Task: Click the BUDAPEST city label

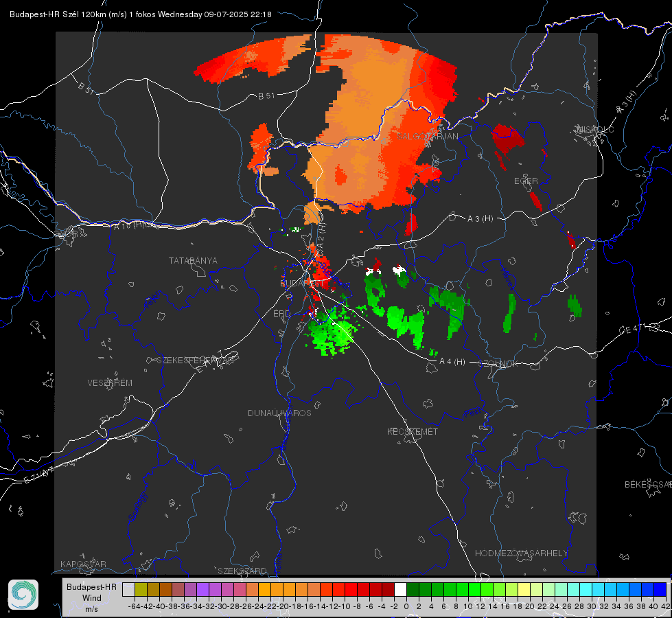Action: [x=302, y=284]
